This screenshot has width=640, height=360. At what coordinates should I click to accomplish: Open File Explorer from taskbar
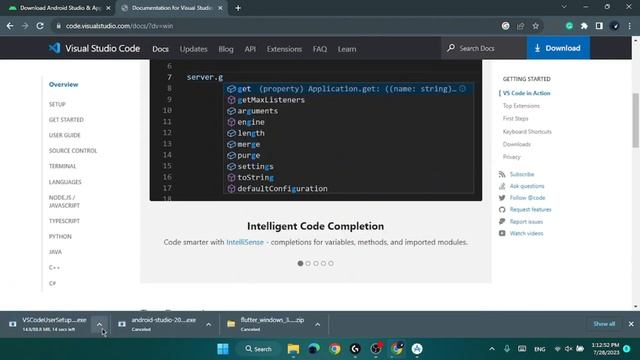293,349
